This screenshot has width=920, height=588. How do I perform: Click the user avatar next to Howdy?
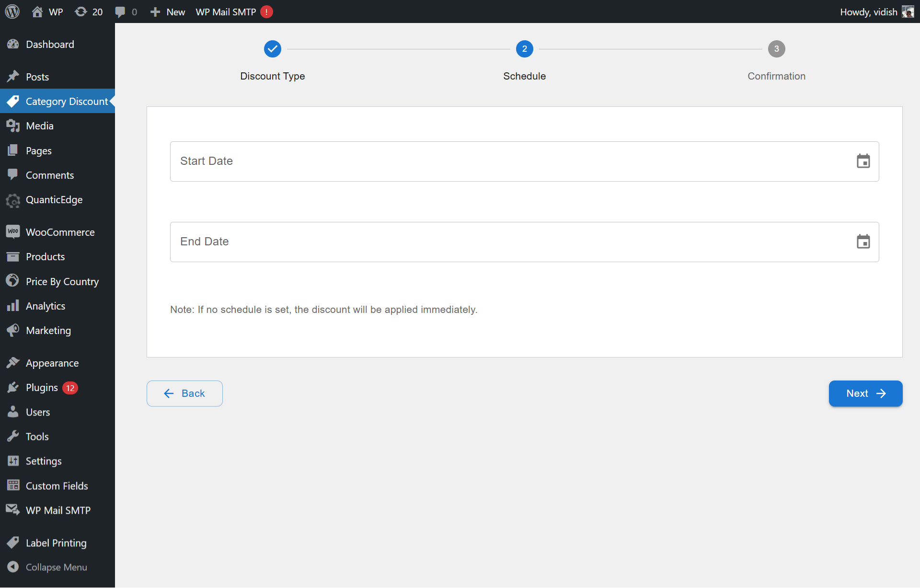pyautogui.click(x=908, y=12)
